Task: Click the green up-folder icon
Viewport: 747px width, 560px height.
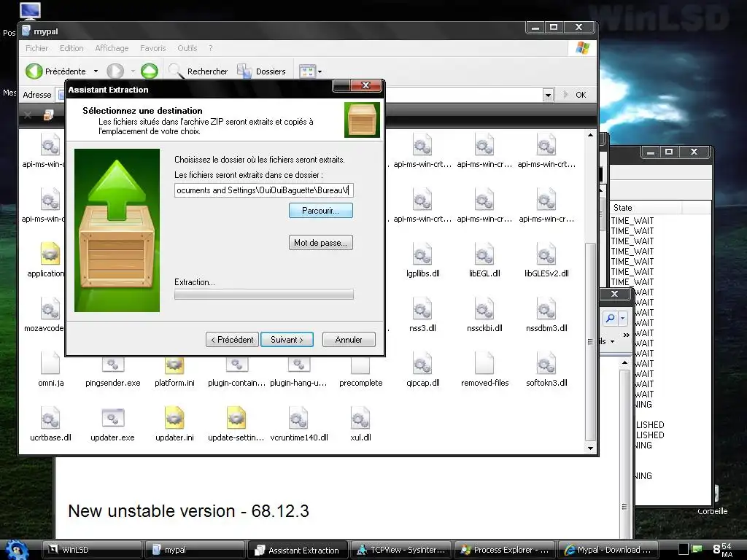Action: [x=149, y=71]
